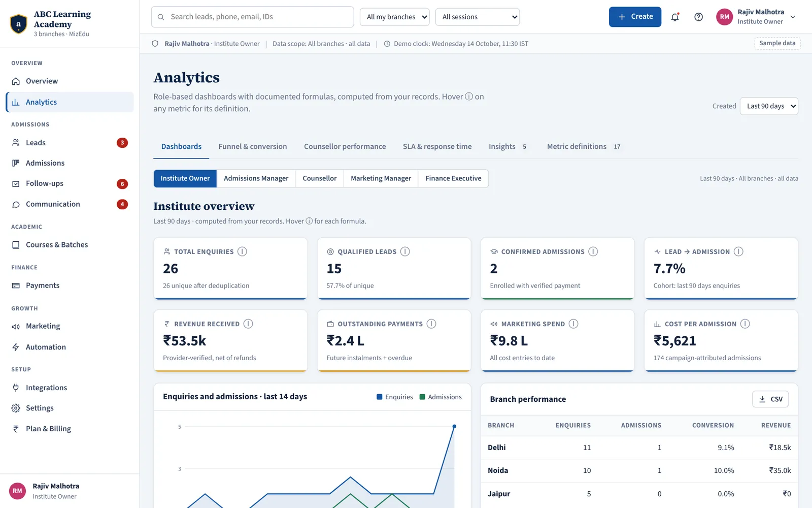Click the Marketing Spend info icon
This screenshot has height=508, width=812.
coord(573,324)
